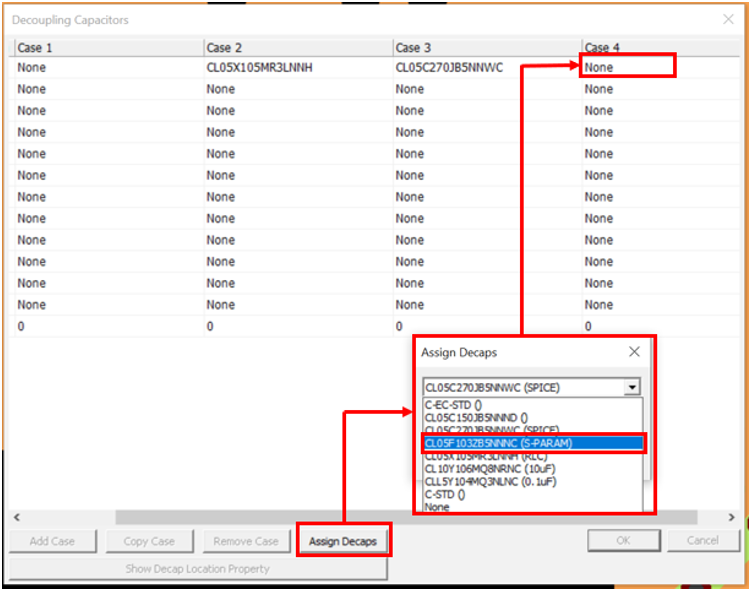Close the Assign Decaps popup

pos(634,352)
